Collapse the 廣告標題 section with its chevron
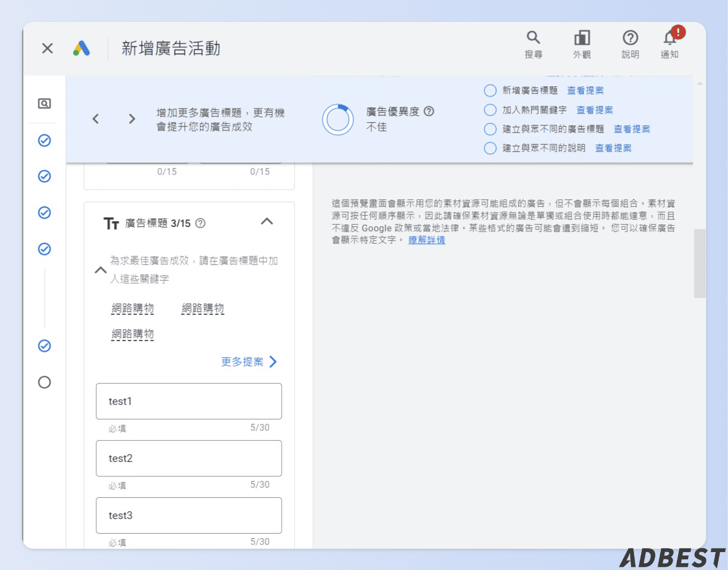This screenshot has height=570, width=728. pos(267,222)
